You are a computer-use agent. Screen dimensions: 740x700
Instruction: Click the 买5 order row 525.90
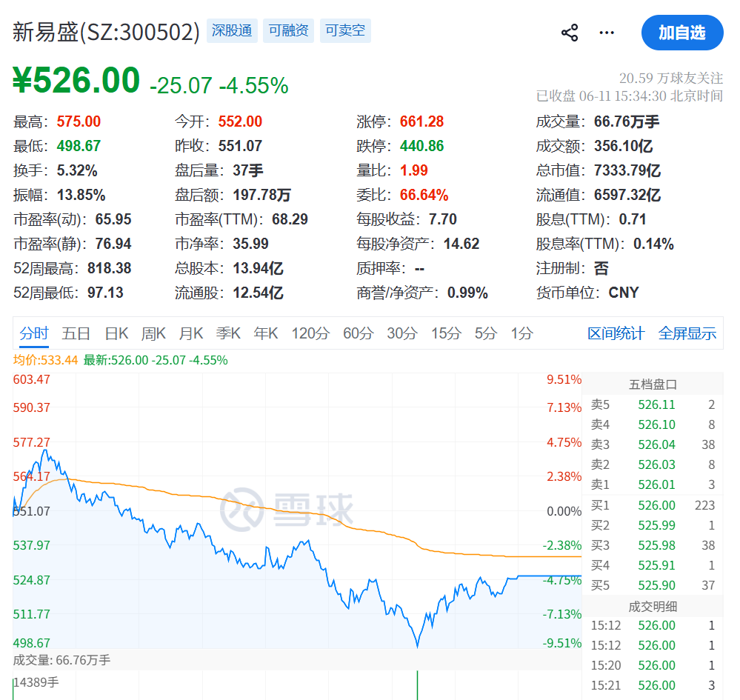tap(653, 586)
